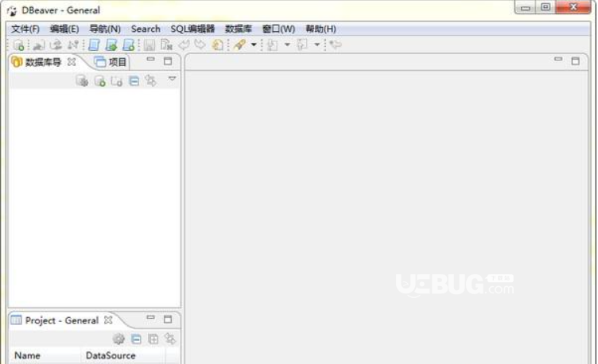Image resolution: width=598 pixels, height=364 pixels.
Task: Open the Forward history dropdown arrow
Action: tap(317, 45)
